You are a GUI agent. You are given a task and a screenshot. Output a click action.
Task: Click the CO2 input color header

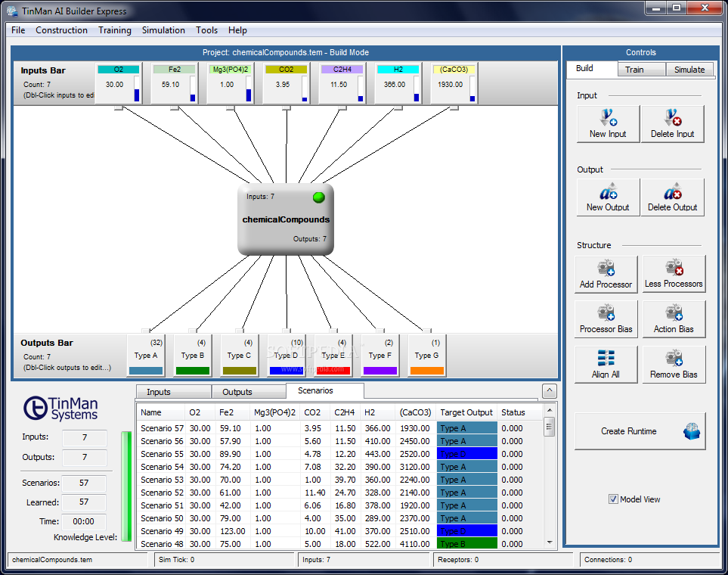[286, 70]
